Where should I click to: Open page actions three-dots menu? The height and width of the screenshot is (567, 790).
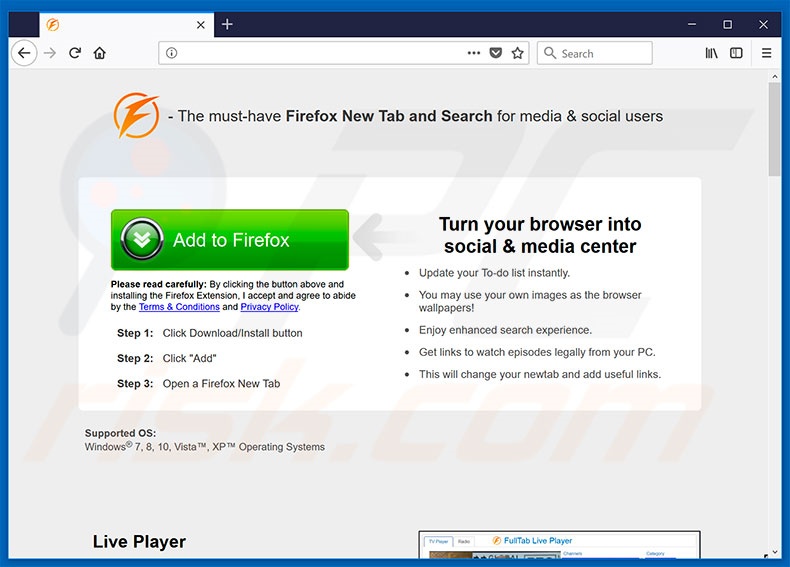(x=474, y=53)
